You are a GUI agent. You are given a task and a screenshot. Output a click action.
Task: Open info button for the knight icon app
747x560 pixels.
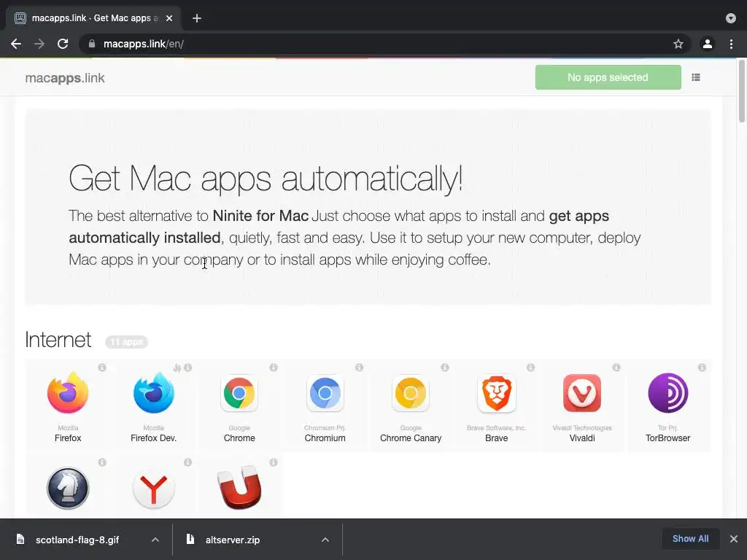(102, 462)
